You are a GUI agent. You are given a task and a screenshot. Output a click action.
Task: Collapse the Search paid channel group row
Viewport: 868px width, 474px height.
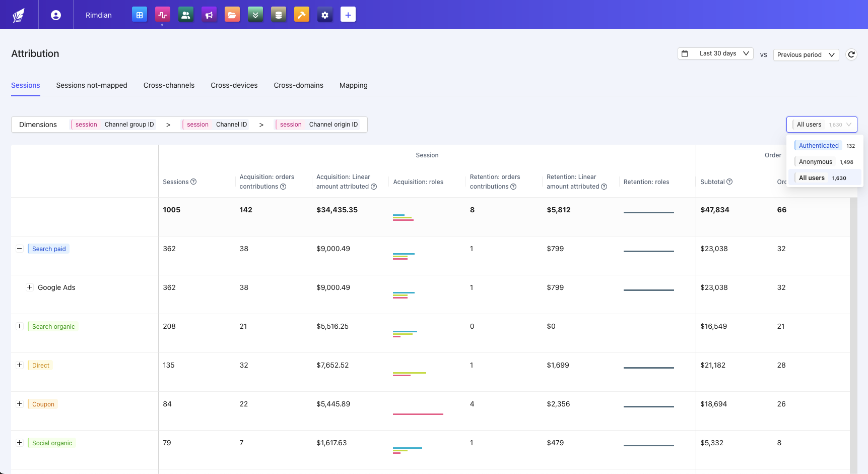pyautogui.click(x=20, y=248)
